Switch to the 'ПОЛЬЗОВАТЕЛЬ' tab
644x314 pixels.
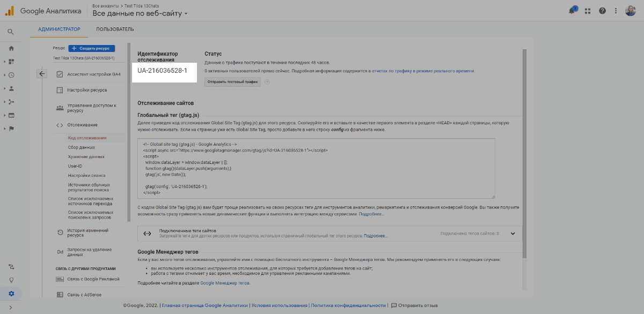(115, 29)
